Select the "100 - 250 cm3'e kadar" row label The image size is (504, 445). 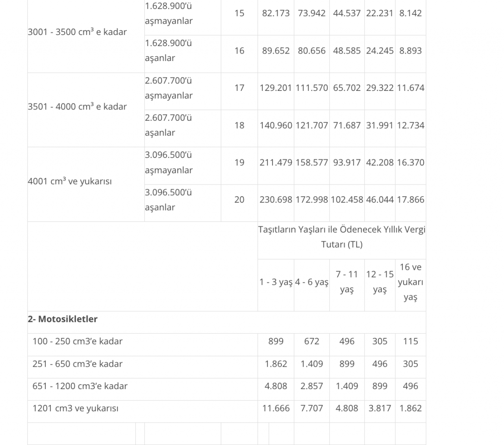tap(77, 341)
